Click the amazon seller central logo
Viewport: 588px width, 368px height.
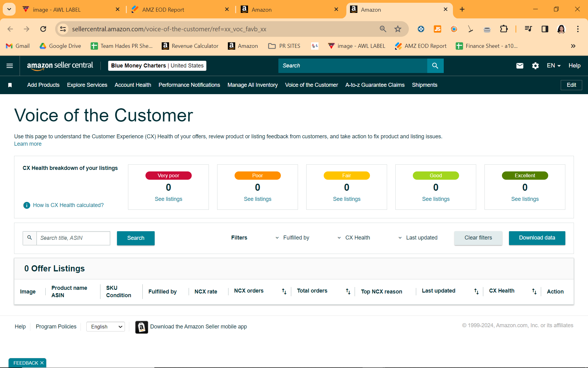point(60,66)
